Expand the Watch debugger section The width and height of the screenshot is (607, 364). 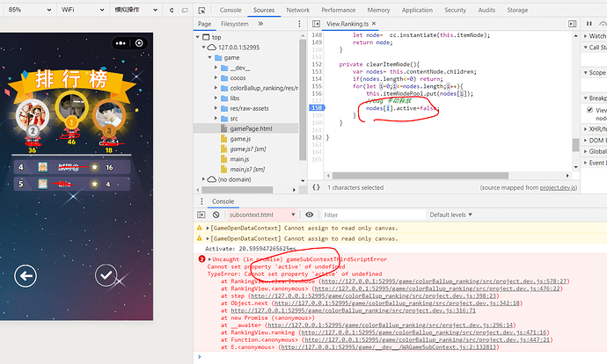tap(586, 36)
